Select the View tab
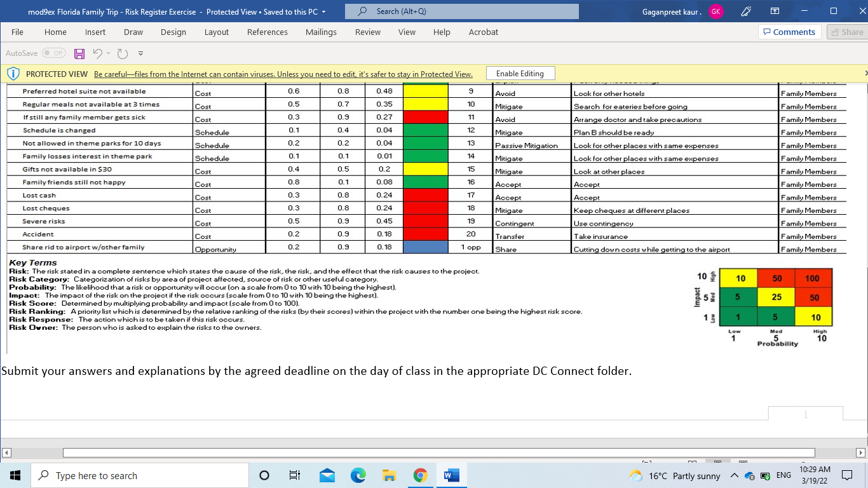Screen dimensions: 868x488 pyautogui.click(x=407, y=32)
